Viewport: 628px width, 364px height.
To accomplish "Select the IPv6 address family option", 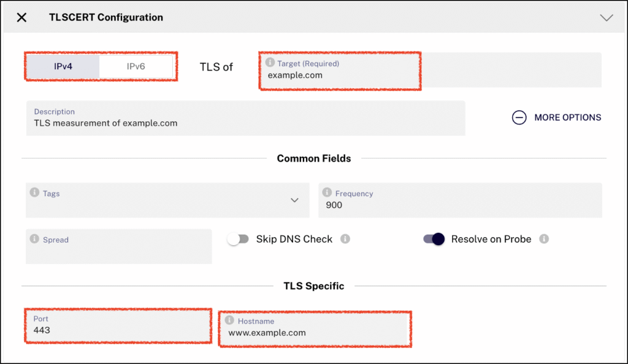I will pyautogui.click(x=136, y=66).
